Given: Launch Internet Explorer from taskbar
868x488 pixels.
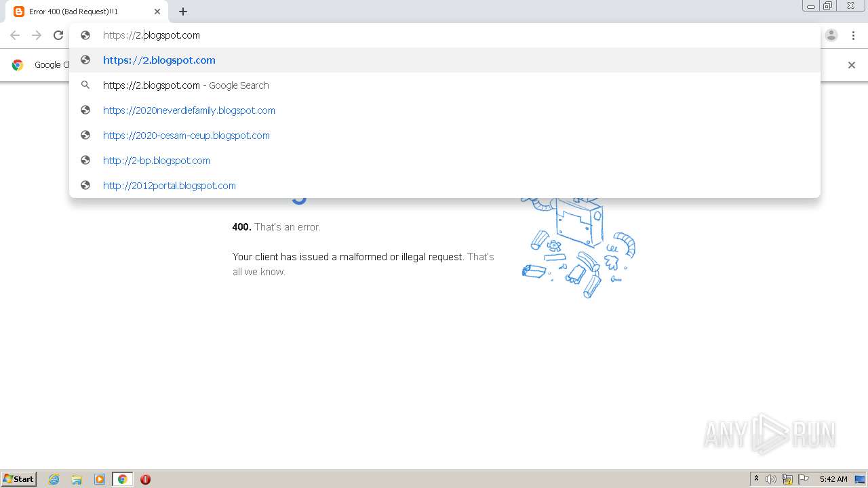Looking at the screenshot, I should pos(54,479).
